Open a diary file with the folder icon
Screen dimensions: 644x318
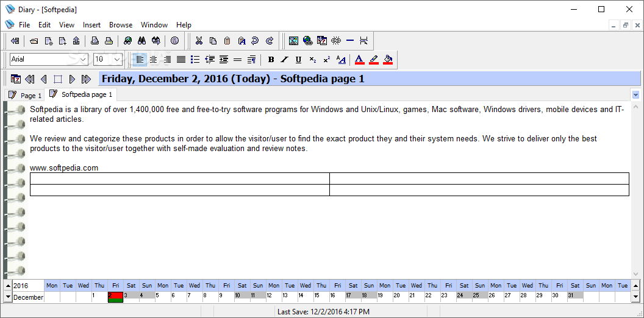35,41
